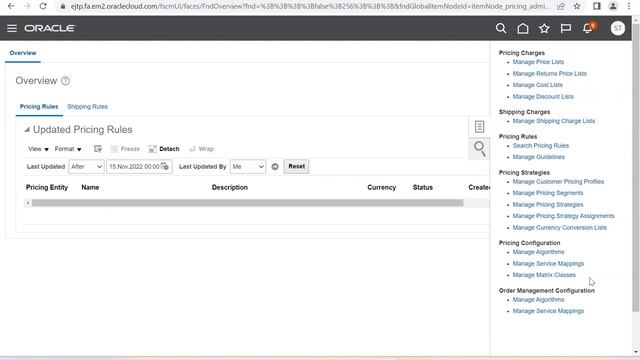Open the Oracle navigator hamburger menu
This screenshot has height=360, width=640.
12,28
